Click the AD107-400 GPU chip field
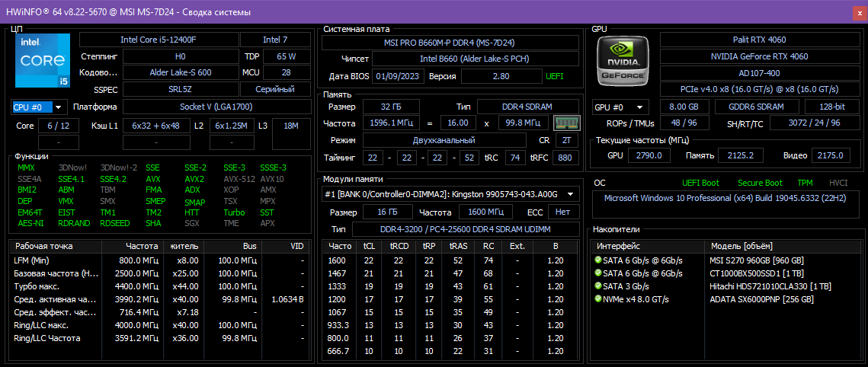Screen dimensions: 868x367 [759, 73]
